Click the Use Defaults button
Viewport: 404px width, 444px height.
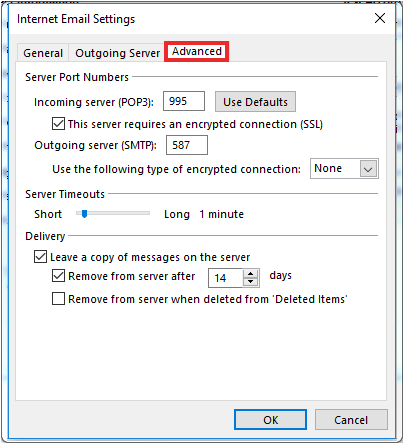pos(255,102)
